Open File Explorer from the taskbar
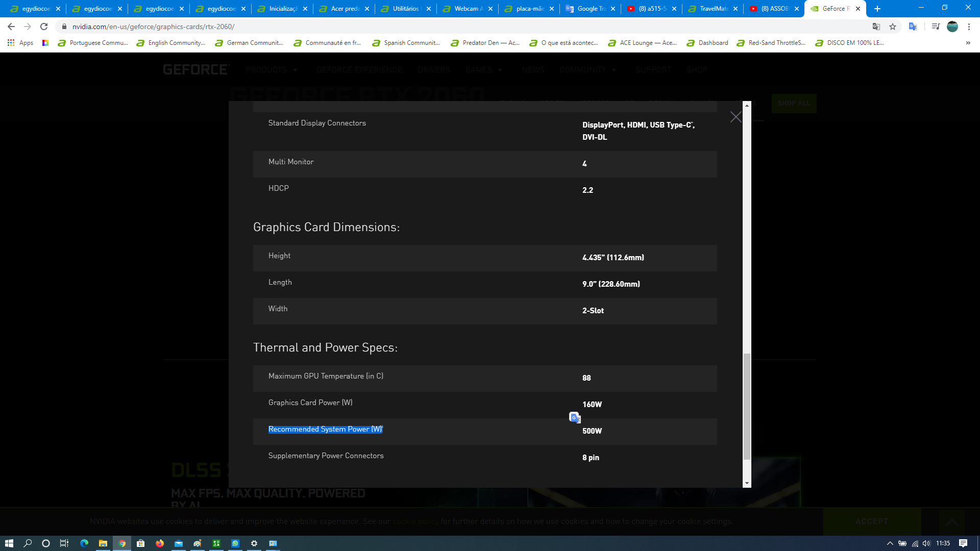The image size is (980, 551). (103, 543)
